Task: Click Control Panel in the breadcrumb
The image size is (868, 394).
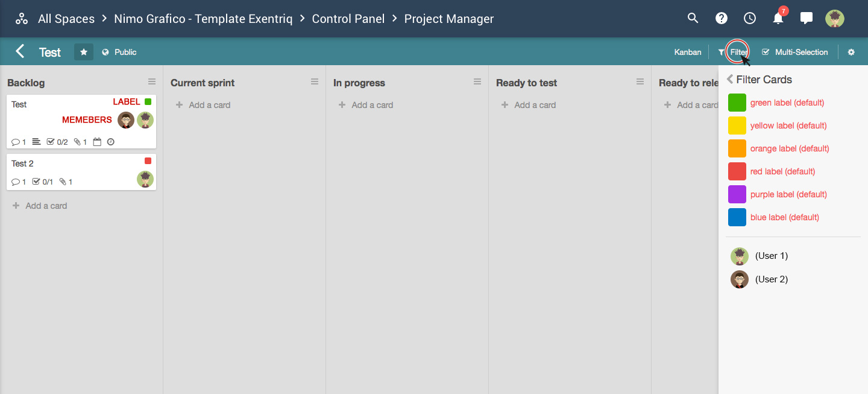Action: coord(348,19)
